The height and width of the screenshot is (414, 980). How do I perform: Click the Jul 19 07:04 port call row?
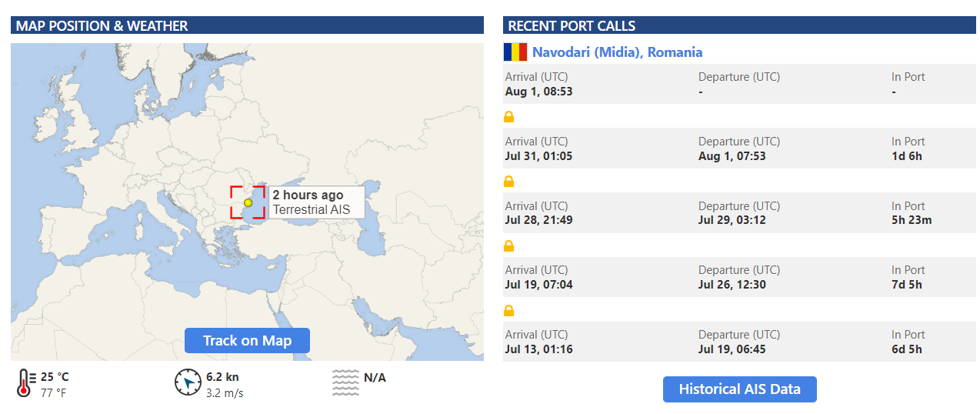click(739, 277)
